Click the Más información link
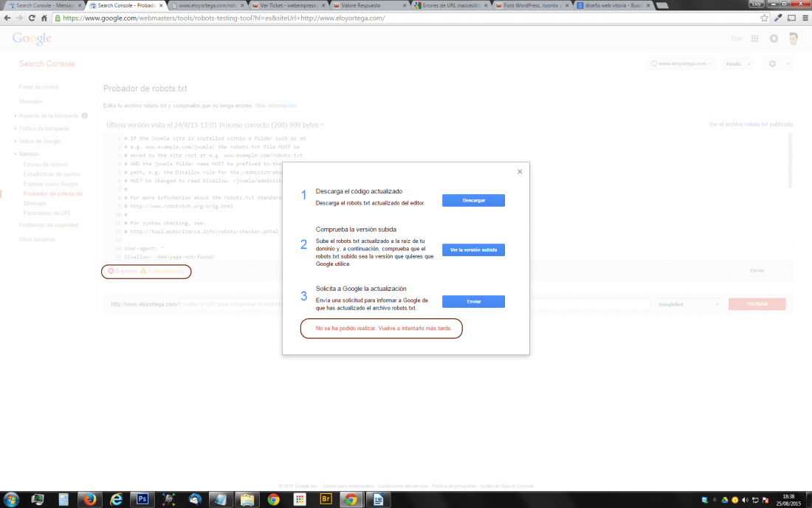The image size is (812, 508). (x=275, y=106)
